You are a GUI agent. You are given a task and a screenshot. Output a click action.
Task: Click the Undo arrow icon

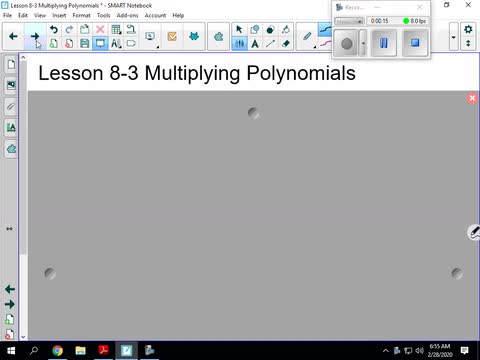[x=54, y=29]
